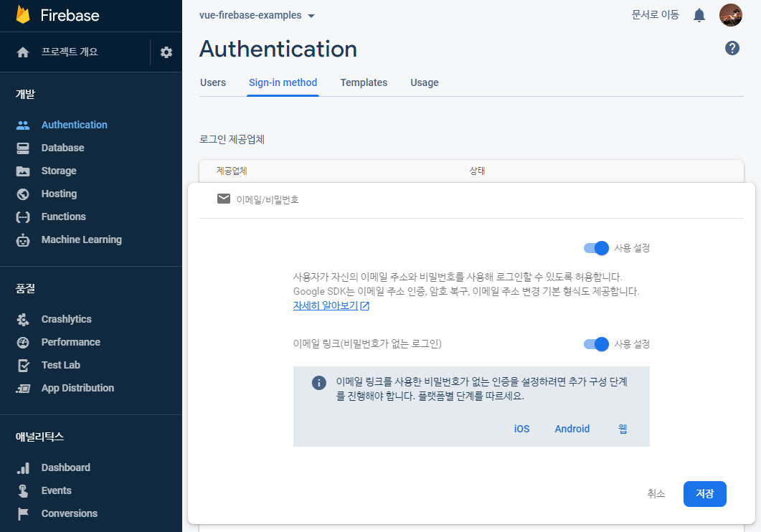Screen dimensions: 761x532
Task: Click the App Distribution icon
Action: [23, 389]
